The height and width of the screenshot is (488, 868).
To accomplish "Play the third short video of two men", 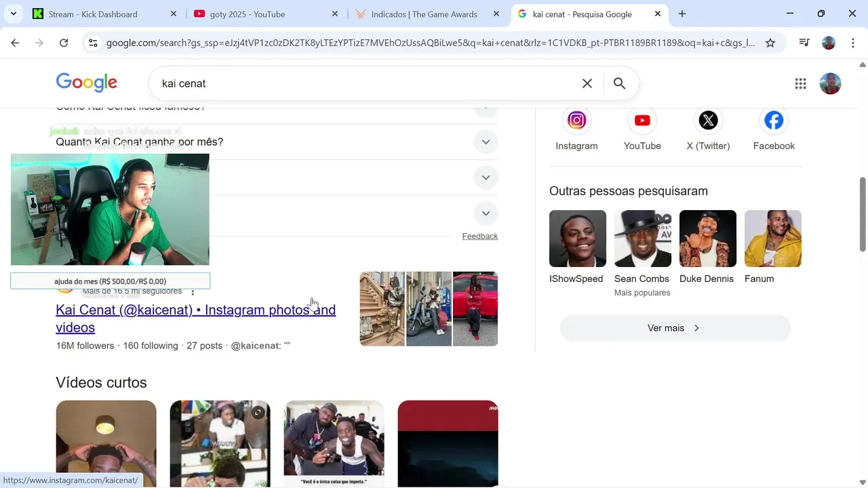I will [x=334, y=443].
